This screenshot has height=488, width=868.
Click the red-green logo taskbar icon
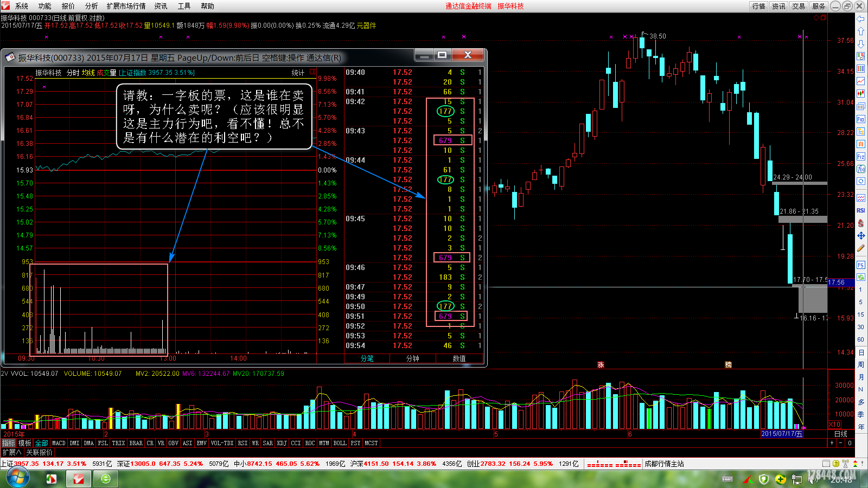pyautogui.click(x=51, y=478)
